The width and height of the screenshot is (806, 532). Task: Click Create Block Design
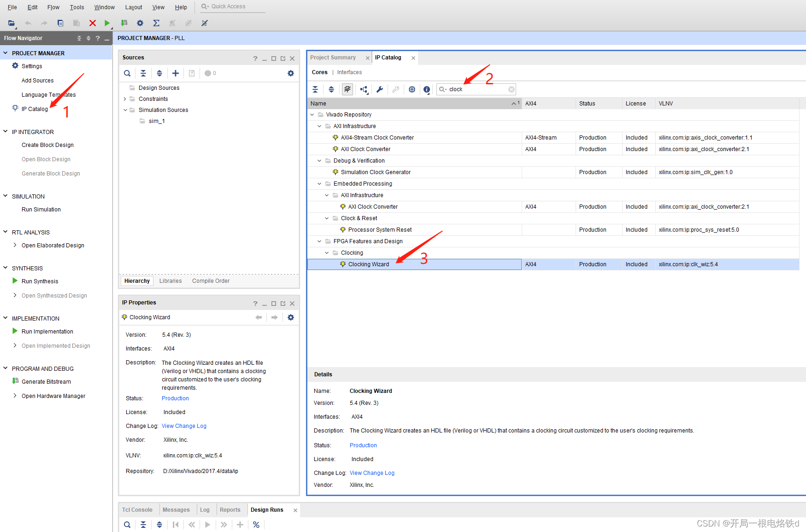coord(47,145)
